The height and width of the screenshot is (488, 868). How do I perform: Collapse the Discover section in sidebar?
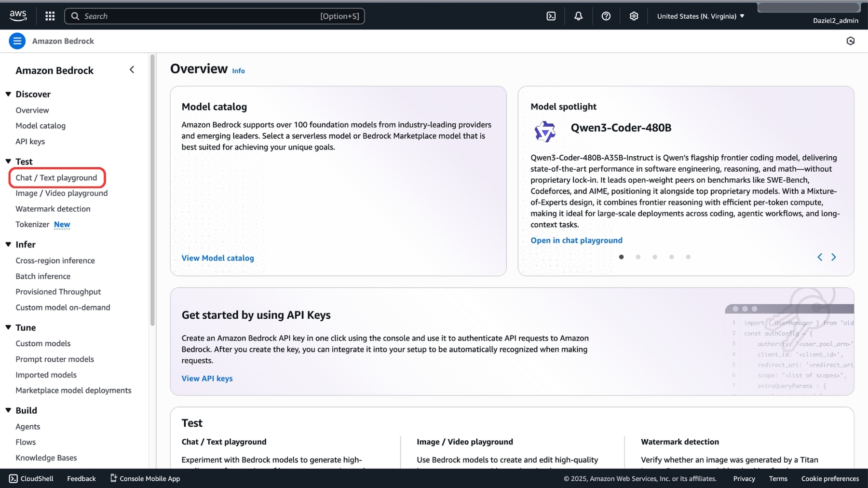(8, 94)
